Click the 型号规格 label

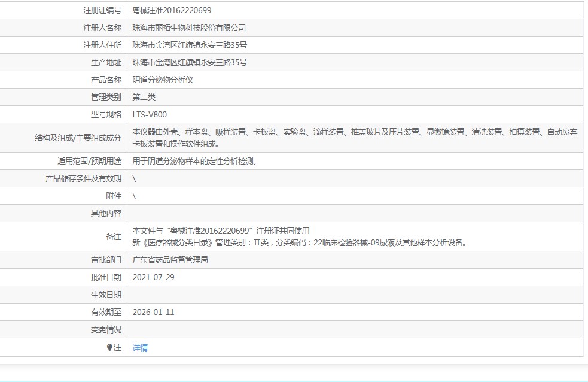(106, 114)
